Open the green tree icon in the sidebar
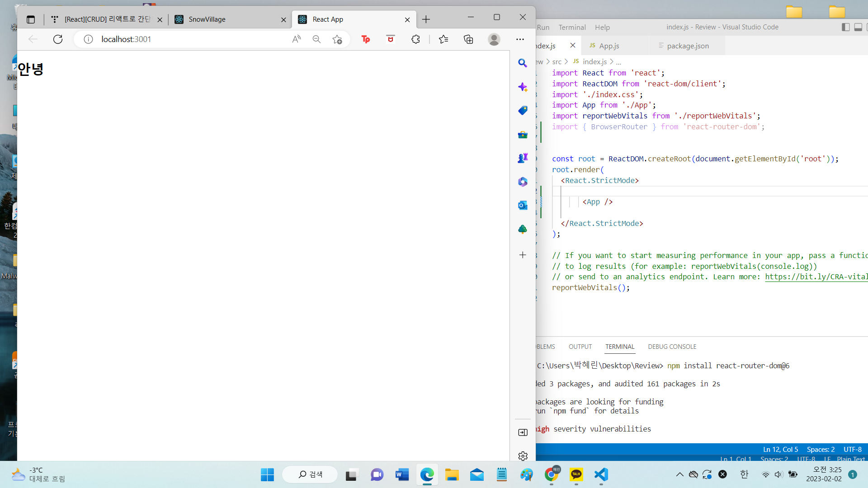Viewport: 868px width, 488px height. [x=523, y=229]
